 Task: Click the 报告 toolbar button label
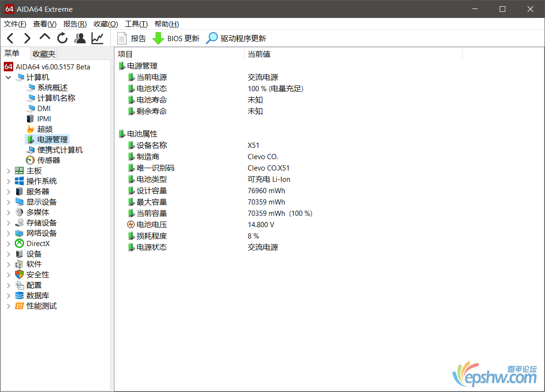click(138, 39)
